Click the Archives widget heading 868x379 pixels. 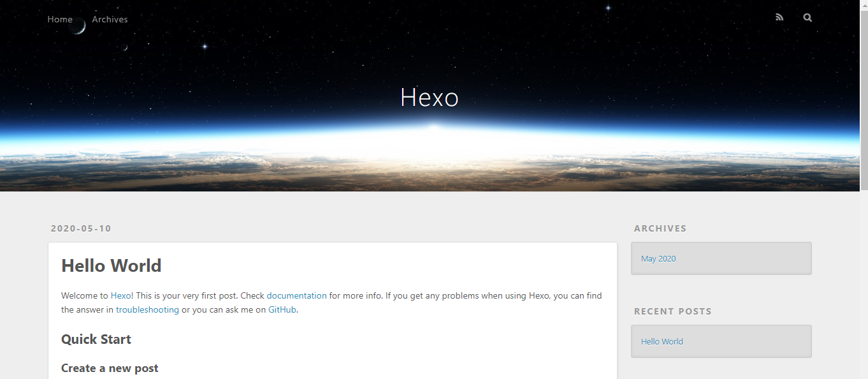point(660,228)
